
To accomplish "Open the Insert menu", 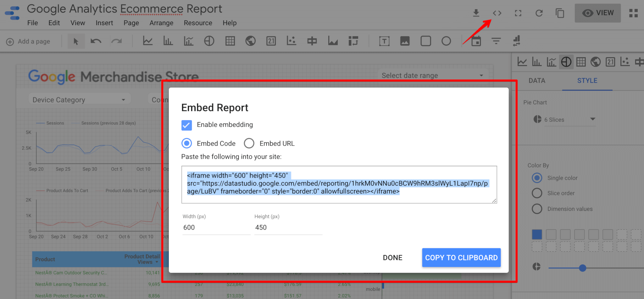I will pos(104,23).
